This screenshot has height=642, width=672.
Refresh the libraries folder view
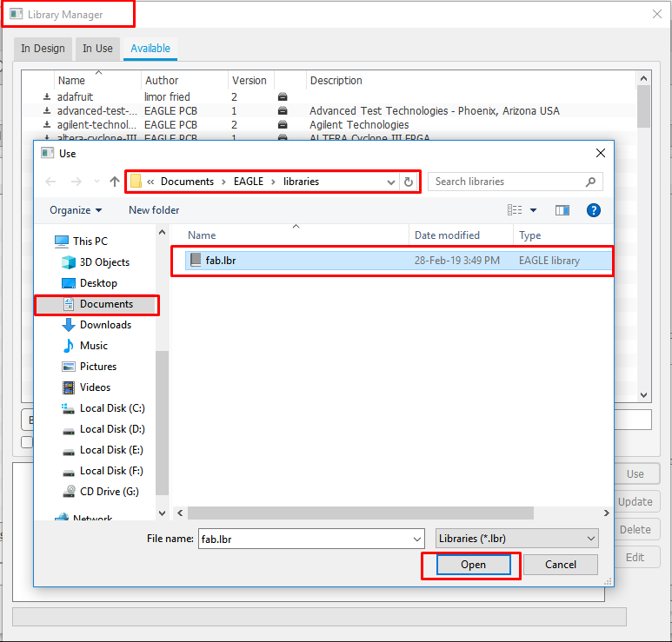[409, 182]
